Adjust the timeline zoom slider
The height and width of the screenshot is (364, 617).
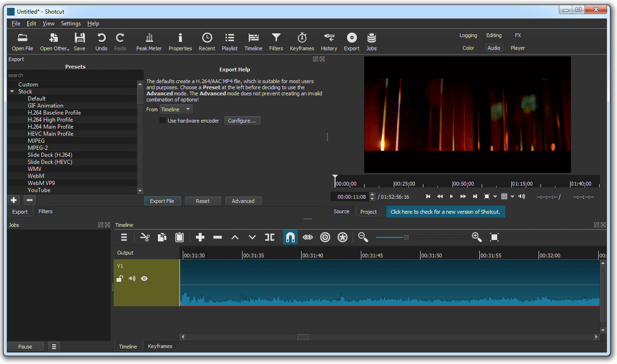tap(406, 238)
